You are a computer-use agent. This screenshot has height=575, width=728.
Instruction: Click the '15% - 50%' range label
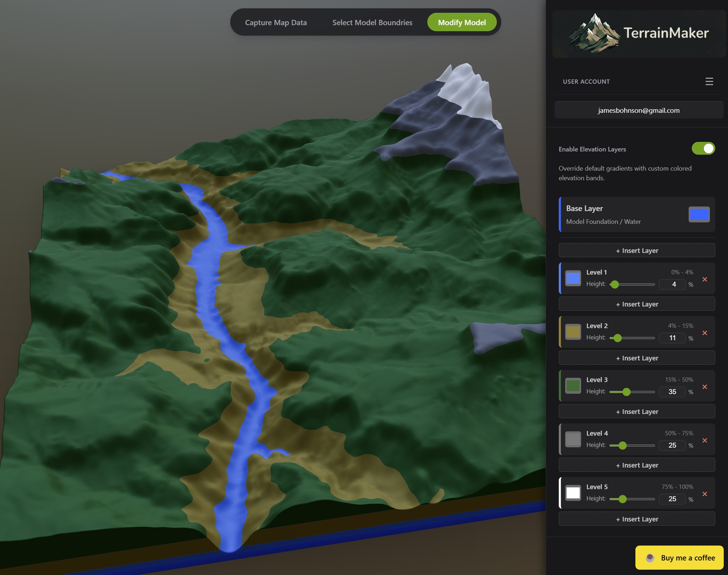coord(679,380)
